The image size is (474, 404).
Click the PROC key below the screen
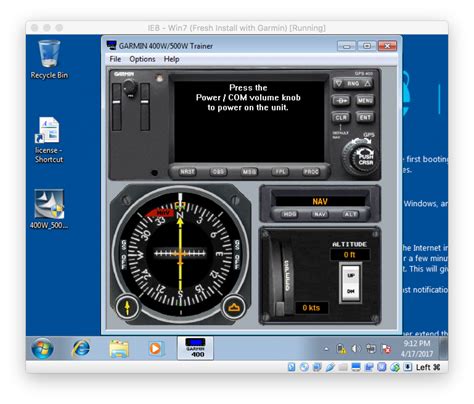[311, 172]
